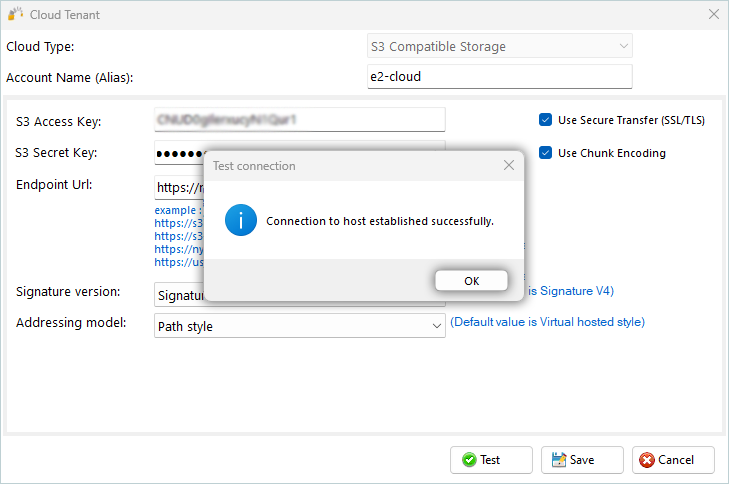Image resolution: width=729 pixels, height=484 pixels.
Task: Open the Signature version combo box
Action: click(x=180, y=294)
